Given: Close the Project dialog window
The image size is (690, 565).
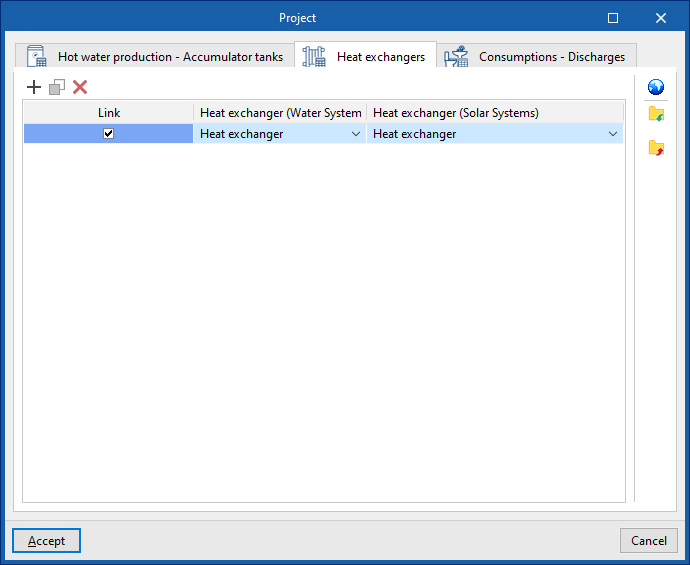Looking at the screenshot, I should click(661, 18).
